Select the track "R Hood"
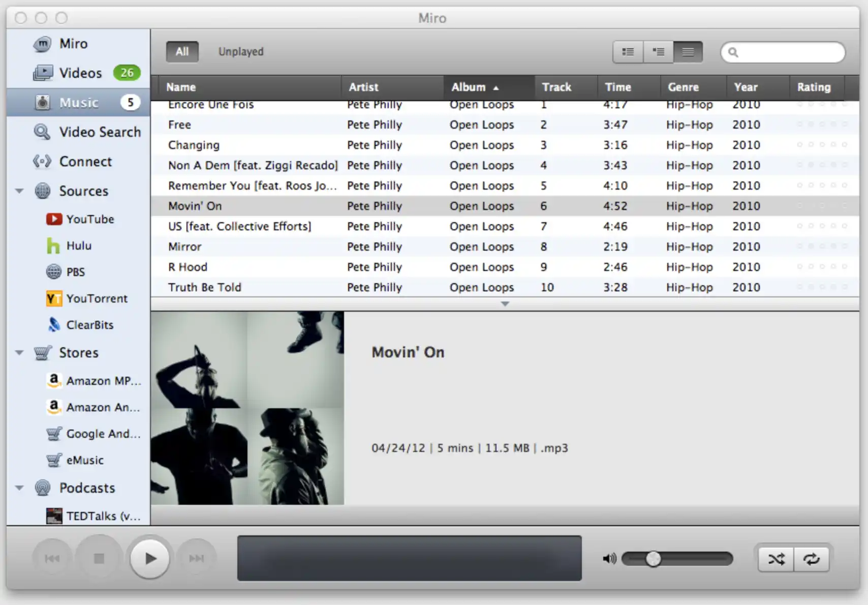Image resolution: width=868 pixels, height=605 pixels. coord(505,267)
